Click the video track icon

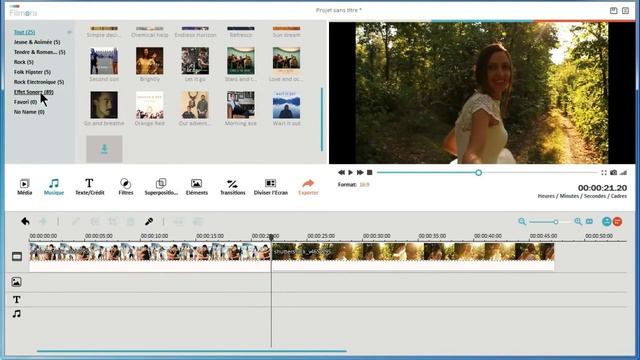17,256
